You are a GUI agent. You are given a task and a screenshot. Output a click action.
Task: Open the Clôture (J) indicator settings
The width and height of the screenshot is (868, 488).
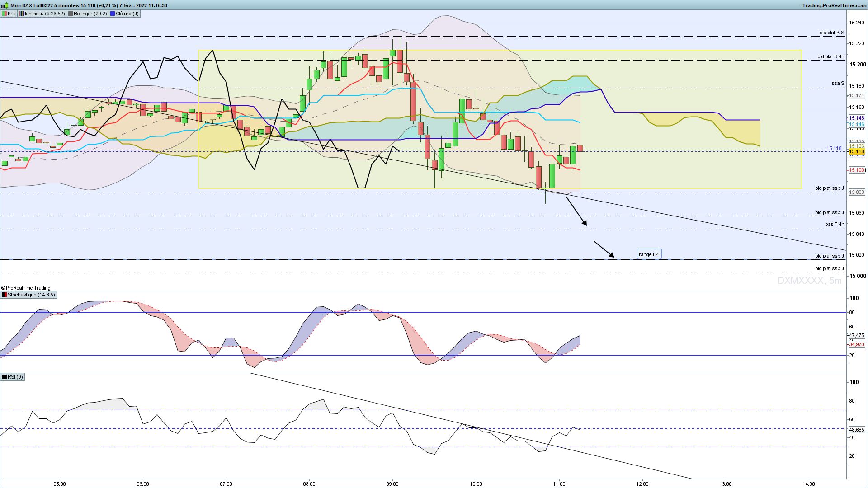(x=125, y=14)
